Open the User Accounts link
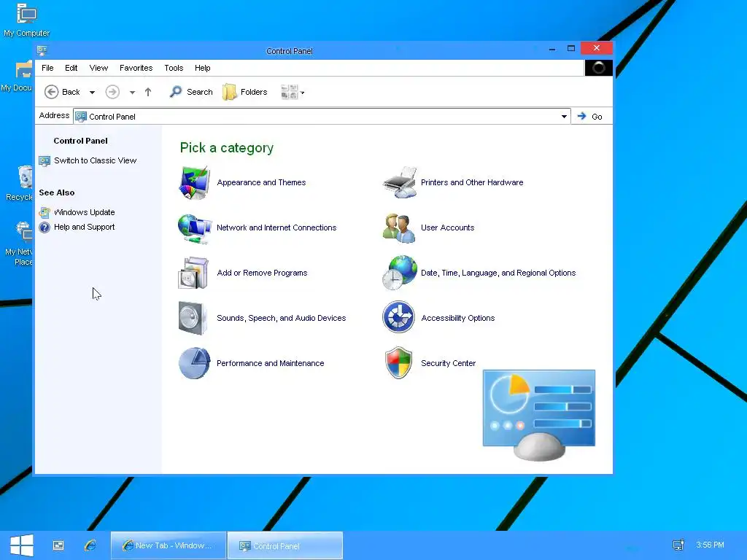Screen dimensions: 747x560 click(448, 227)
